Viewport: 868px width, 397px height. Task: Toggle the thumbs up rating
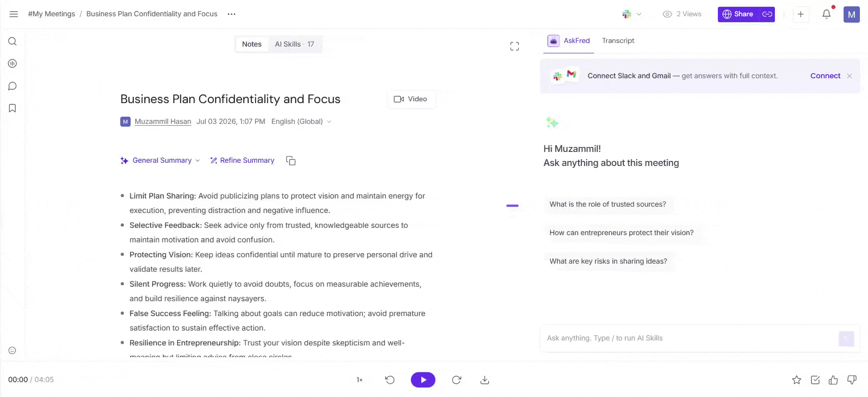click(833, 380)
